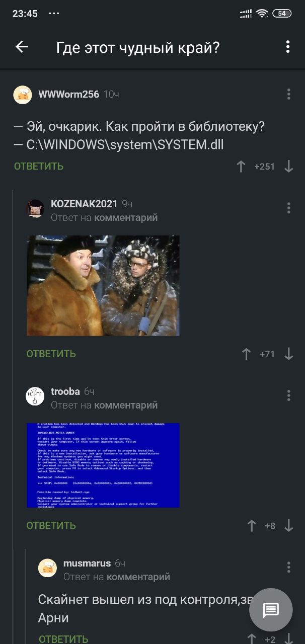Open options menu for trooba's comment

click(288, 395)
